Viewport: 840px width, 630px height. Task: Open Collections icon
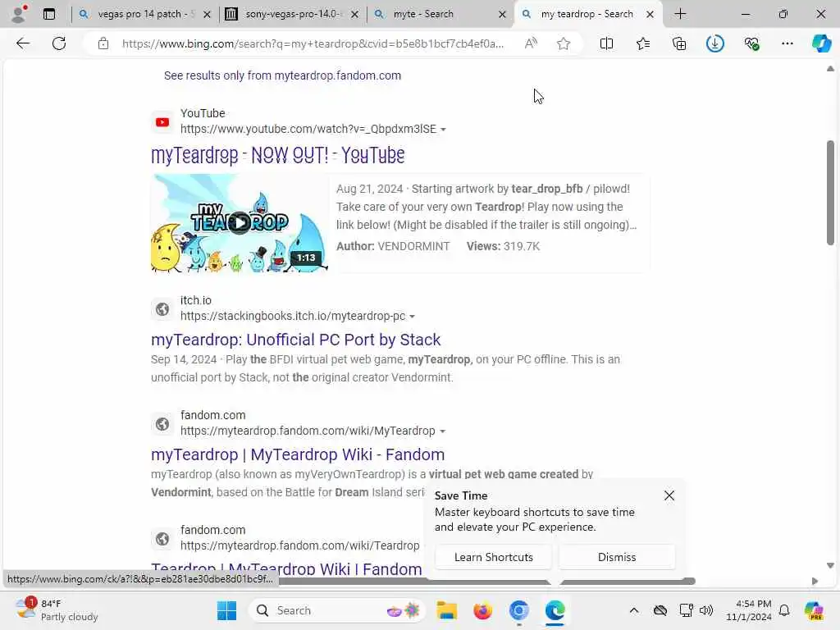pyautogui.click(x=679, y=43)
